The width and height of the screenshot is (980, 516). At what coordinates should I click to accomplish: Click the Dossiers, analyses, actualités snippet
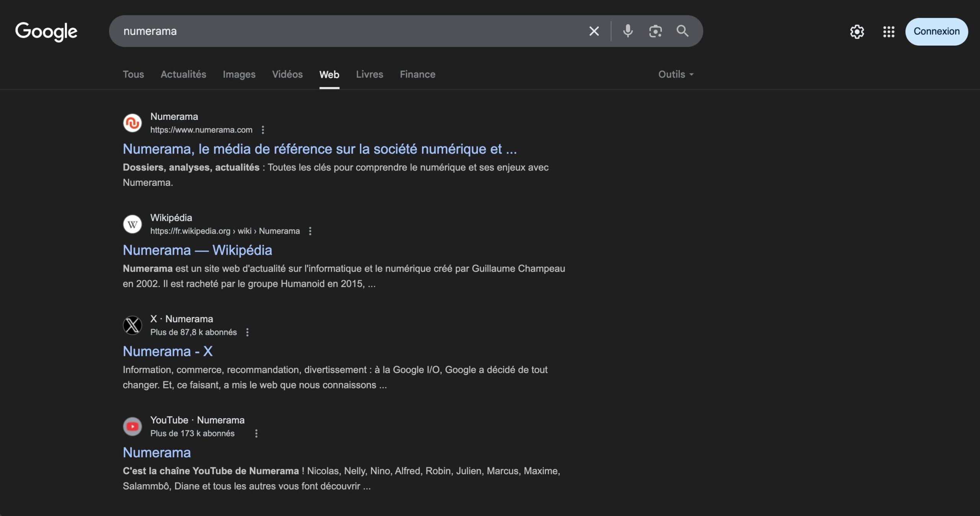pyautogui.click(x=336, y=175)
